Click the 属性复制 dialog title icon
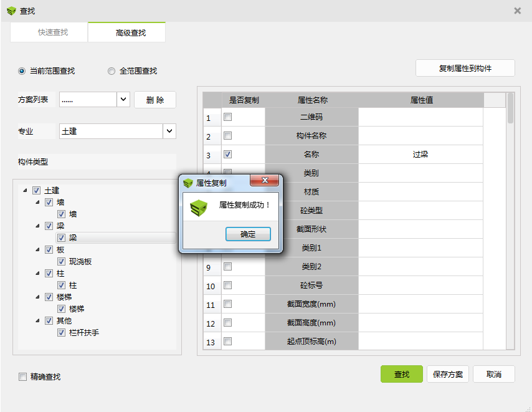This screenshot has height=412, width=532. point(188,183)
